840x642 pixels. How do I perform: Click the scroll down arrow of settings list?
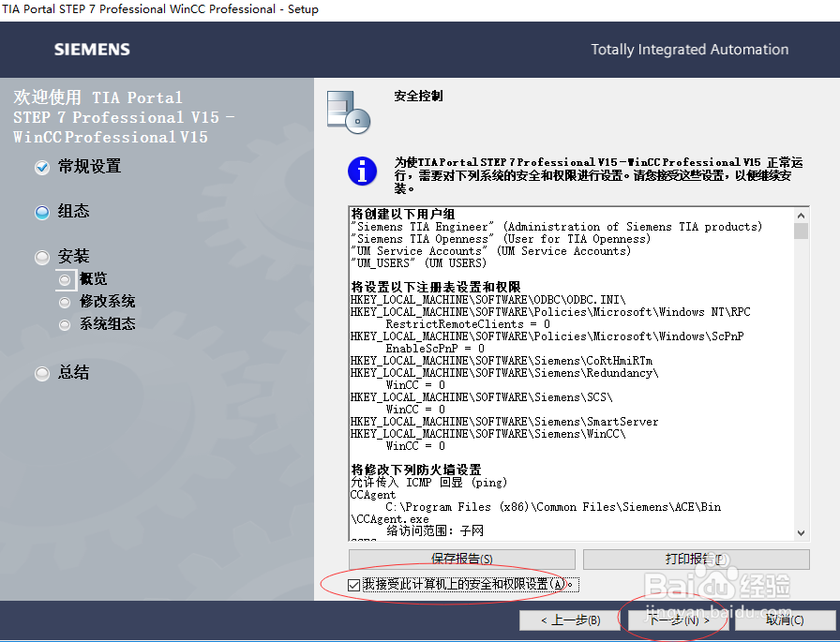(x=801, y=532)
